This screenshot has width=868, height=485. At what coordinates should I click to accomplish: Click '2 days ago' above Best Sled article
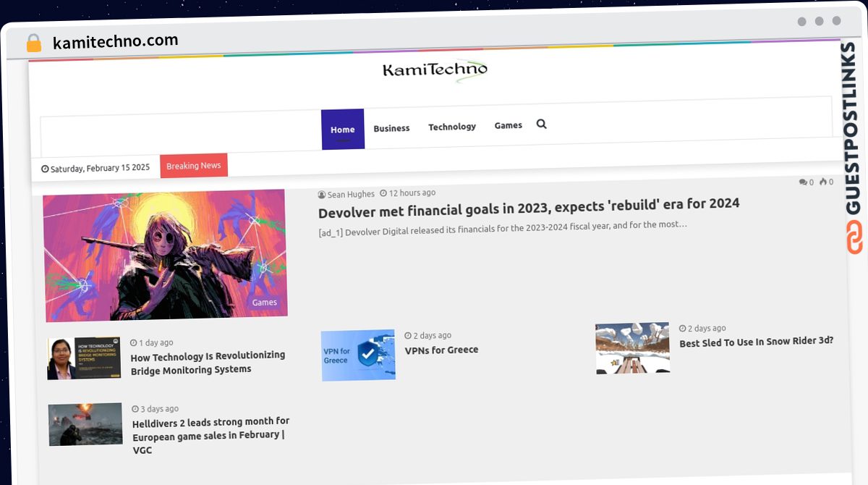tap(707, 328)
